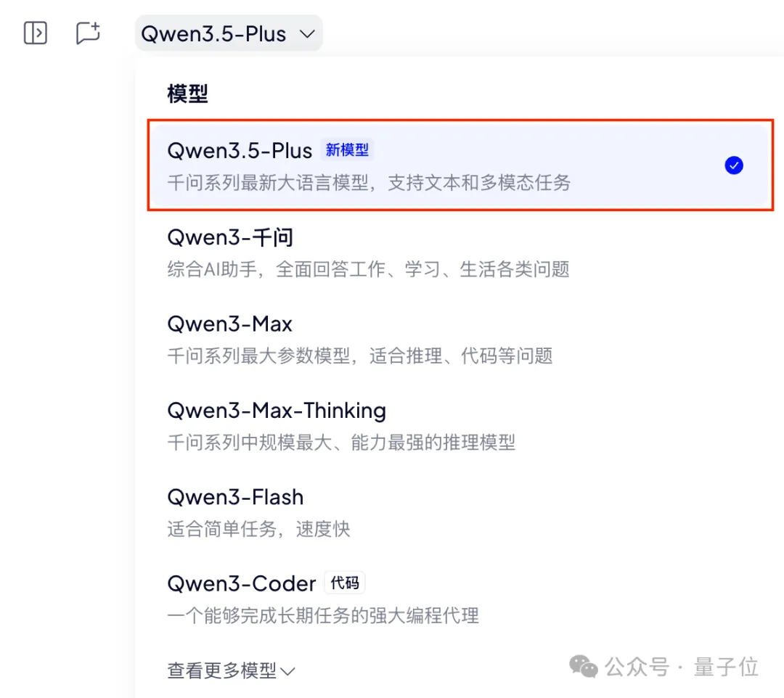Click the 模型 section heading
784x698 pixels.
(187, 94)
